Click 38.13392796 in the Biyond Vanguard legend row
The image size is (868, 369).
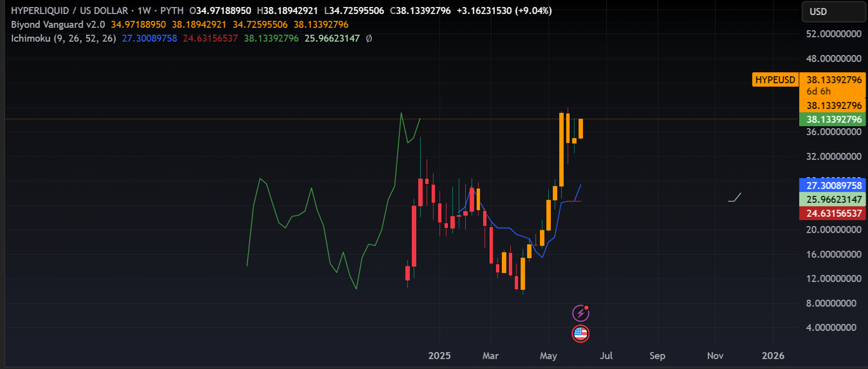pos(321,25)
